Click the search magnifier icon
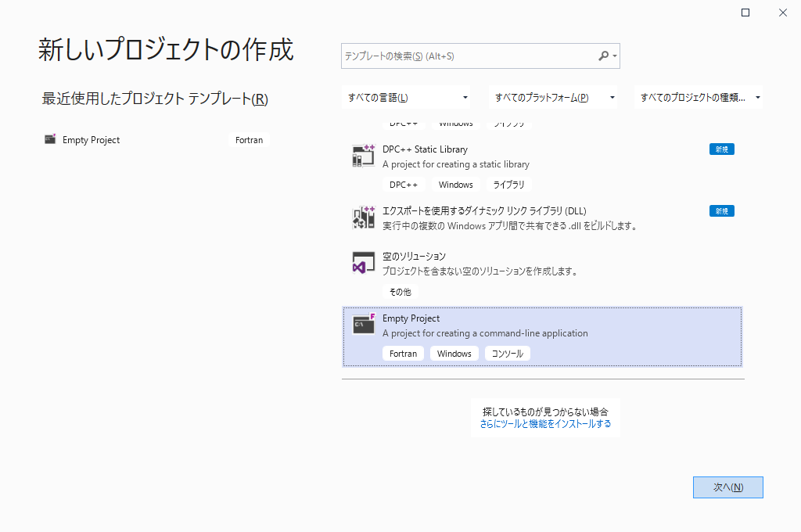801x532 pixels. (604, 56)
